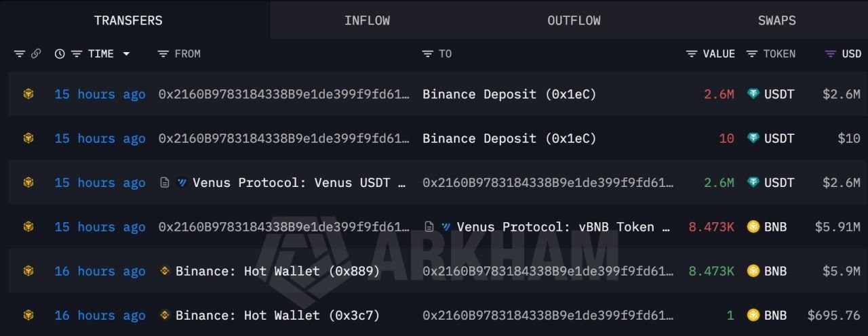Click Binance logo beside Hot Wallet (0x889)

[x=164, y=271]
